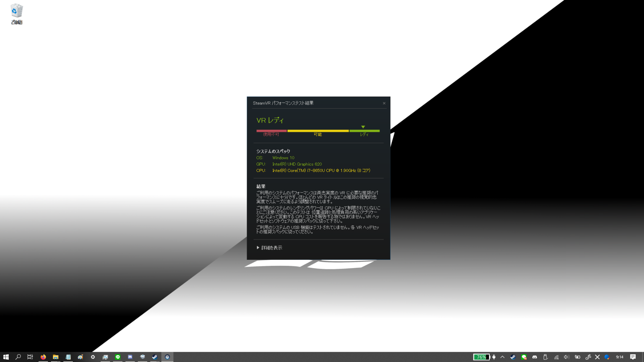Open the Paint app in taskbar
The width and height of the screenshot is (644, 362).
(x=80, y=357)
